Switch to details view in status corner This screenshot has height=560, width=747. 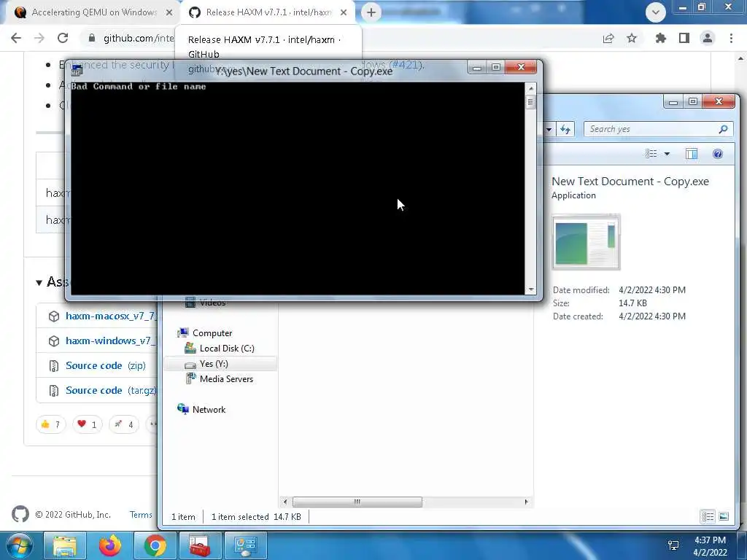coord(708,517)
